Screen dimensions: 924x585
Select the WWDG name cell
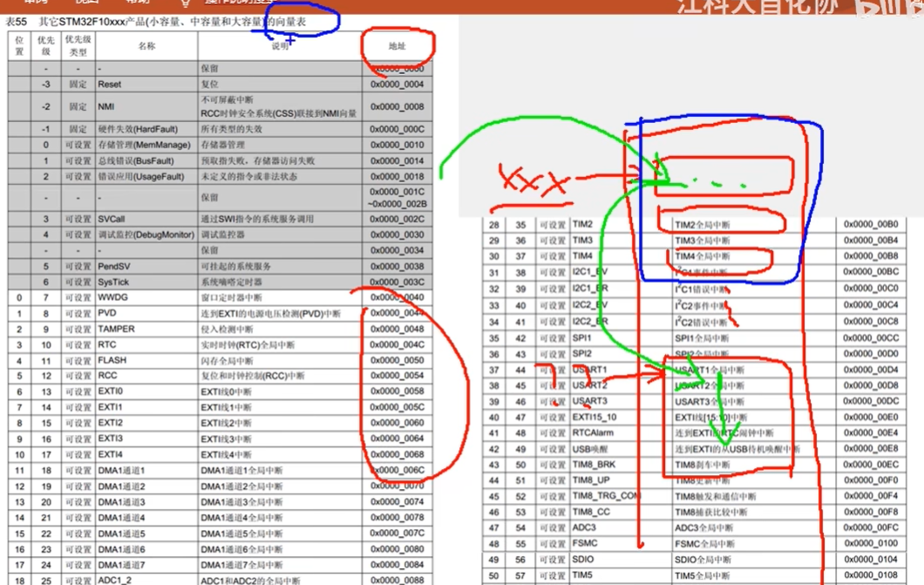coord(146,297)
